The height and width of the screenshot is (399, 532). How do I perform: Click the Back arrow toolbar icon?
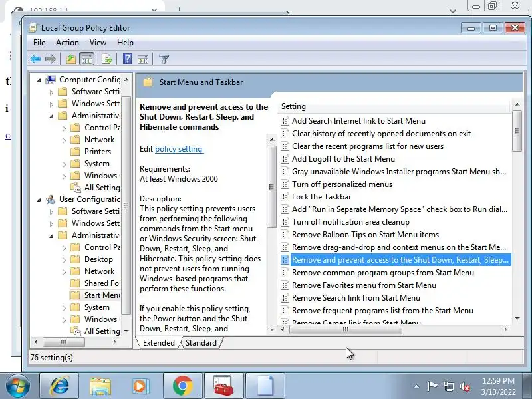(x=35, y=59)
